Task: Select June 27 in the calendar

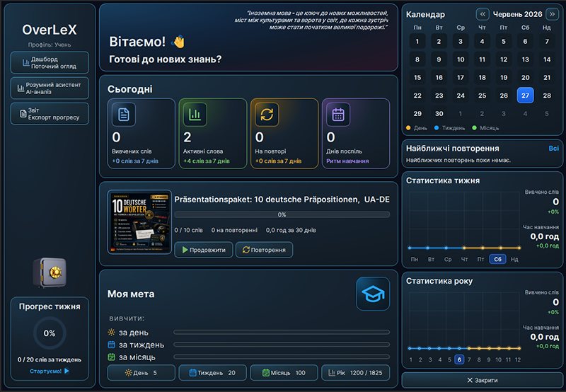Action: [x=525, y=96]
